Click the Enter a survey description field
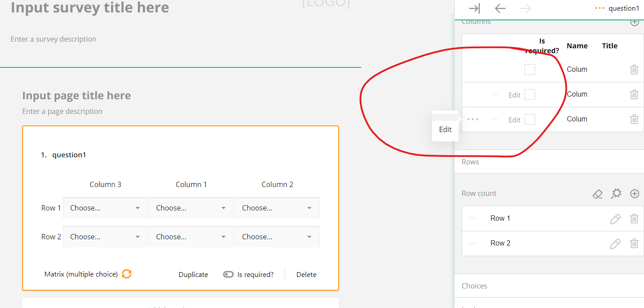 53,39
